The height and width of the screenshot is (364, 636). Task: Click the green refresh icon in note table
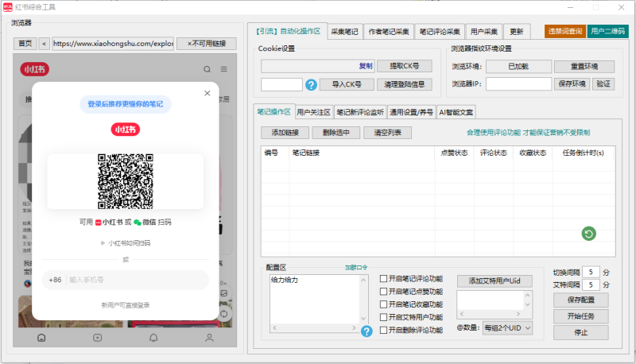[588, 234]
